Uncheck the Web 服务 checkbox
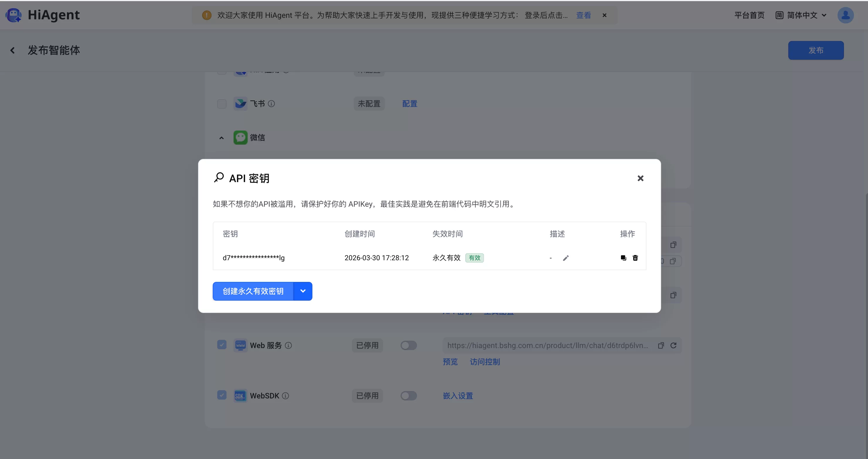The width and height of the screenshot is (868, 459). click(x=222, y=345)
